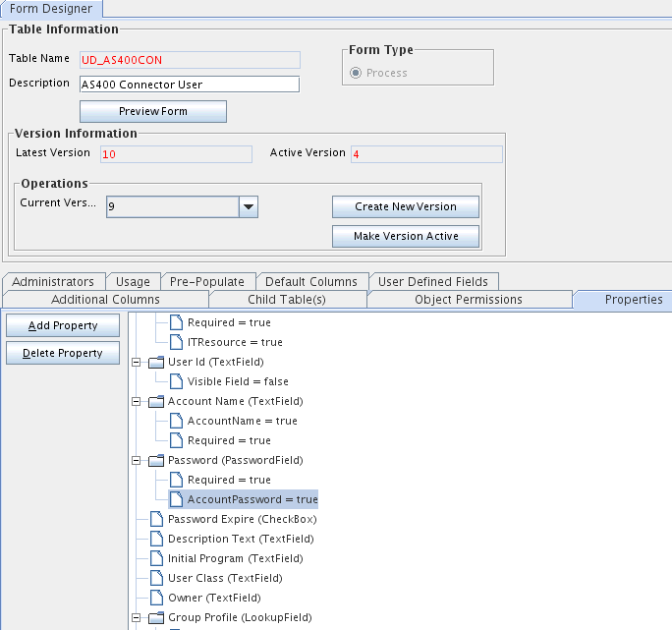The image size is (672, 630).
Task: Click folder icon of User Id (TextField)
Action: (156, 363)
